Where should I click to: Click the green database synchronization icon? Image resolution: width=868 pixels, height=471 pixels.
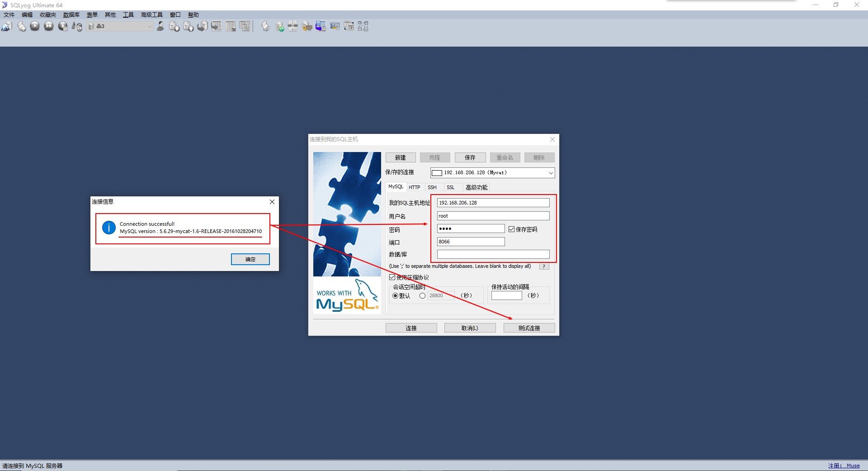click(x=279, y=26)
